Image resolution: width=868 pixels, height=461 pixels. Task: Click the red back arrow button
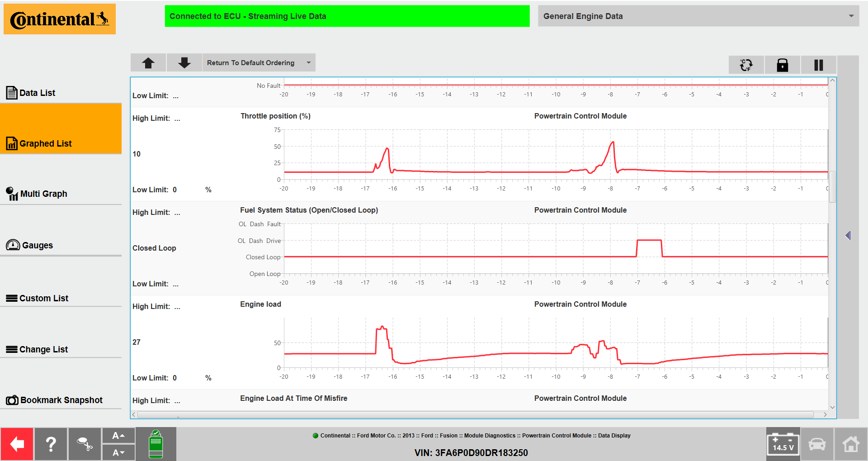point(17,444)
